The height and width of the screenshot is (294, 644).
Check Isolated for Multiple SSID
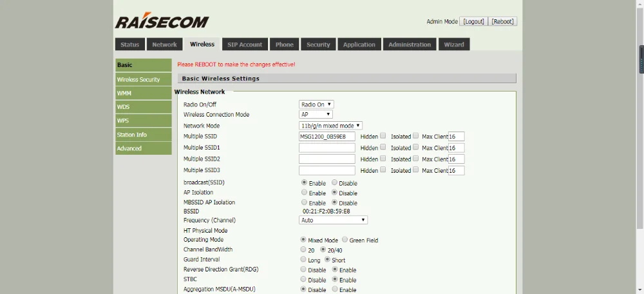pyautogui.click(x=415, y=135)
